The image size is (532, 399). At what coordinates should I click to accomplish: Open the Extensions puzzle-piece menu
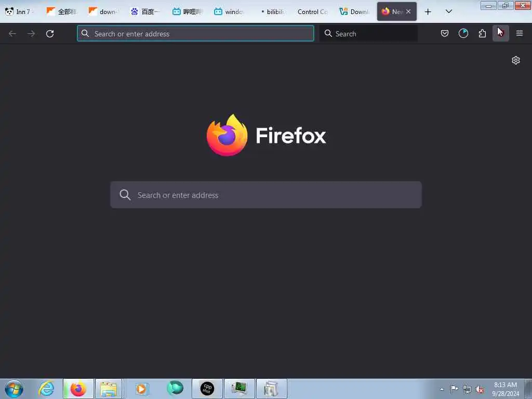482,33
